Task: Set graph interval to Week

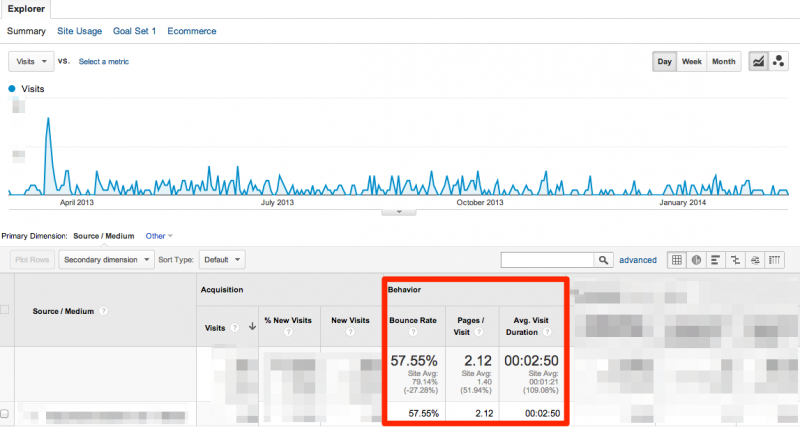Action: click(691, 62)
